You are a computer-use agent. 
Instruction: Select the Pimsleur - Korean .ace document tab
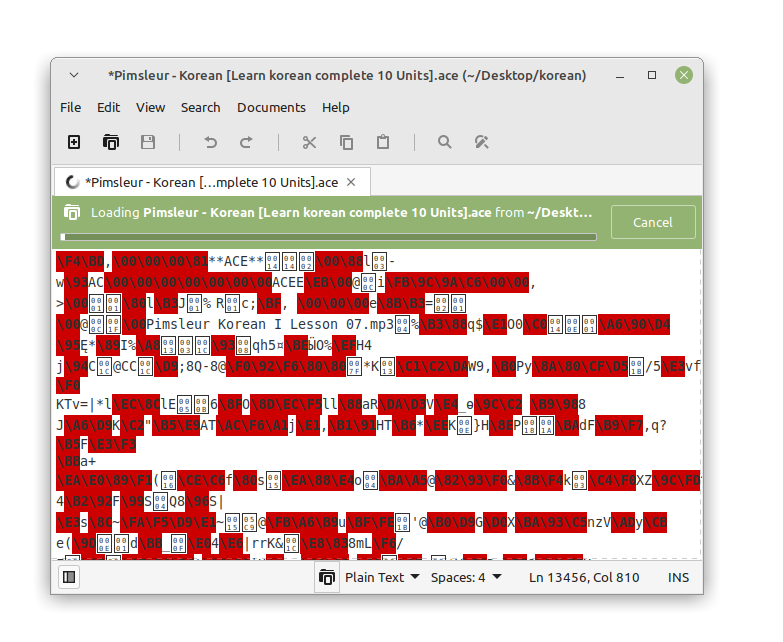[212, 182]
